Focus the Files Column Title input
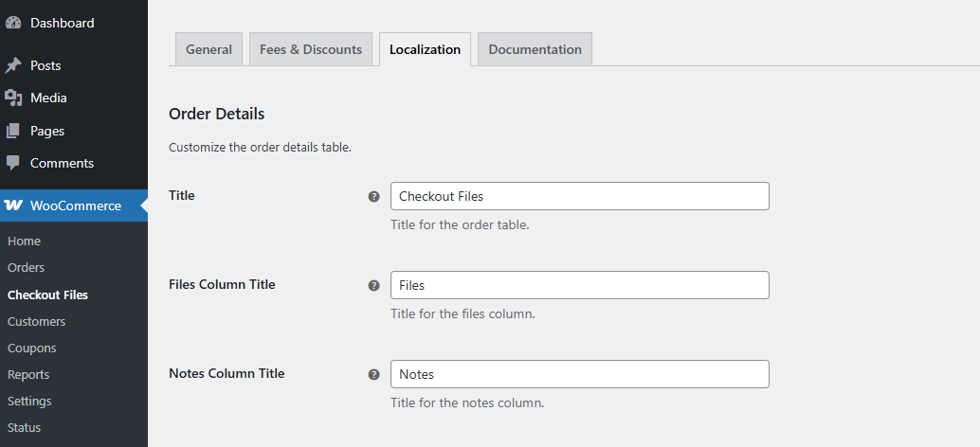 pyautogui.click(x=580, y=285)
